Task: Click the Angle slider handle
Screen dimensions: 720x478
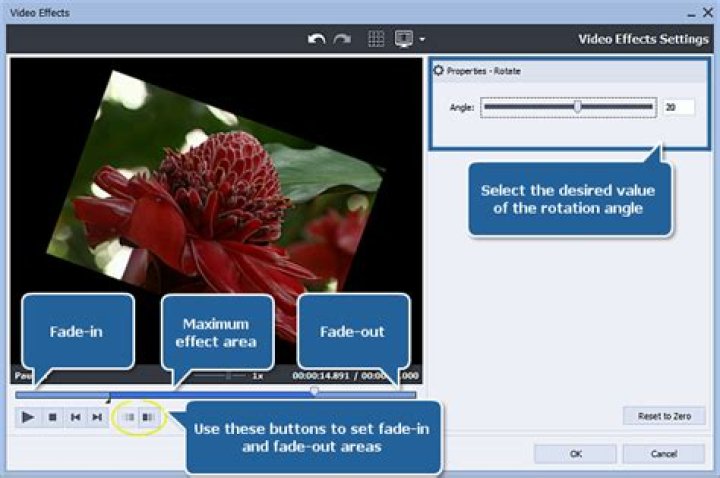Action: click(x=577, y=106)
